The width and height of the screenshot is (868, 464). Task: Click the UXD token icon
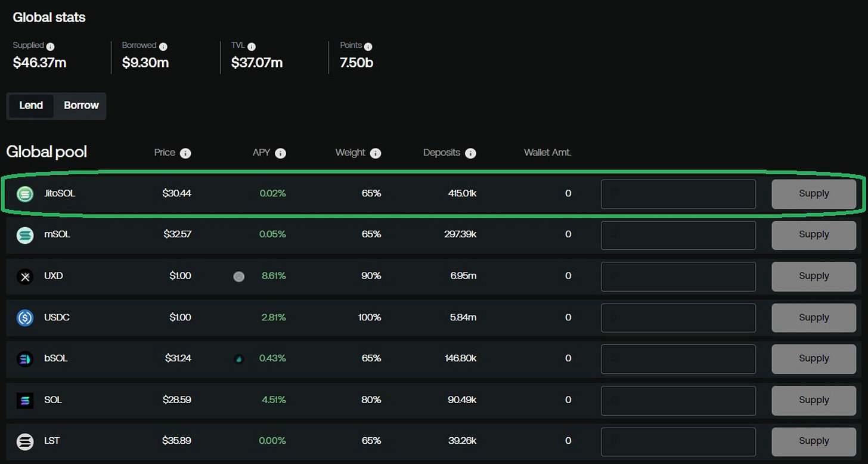tap(24, 276)
